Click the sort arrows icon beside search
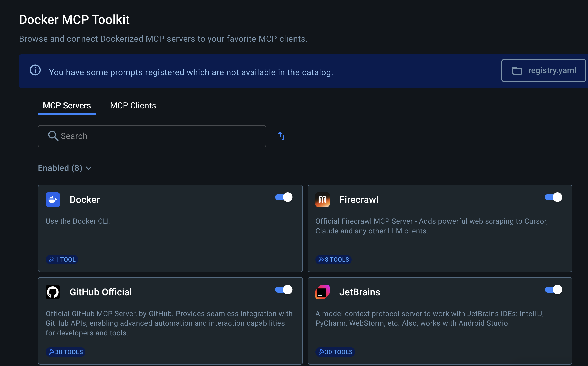This screenshot has height=366, width=588. (282, 136)
